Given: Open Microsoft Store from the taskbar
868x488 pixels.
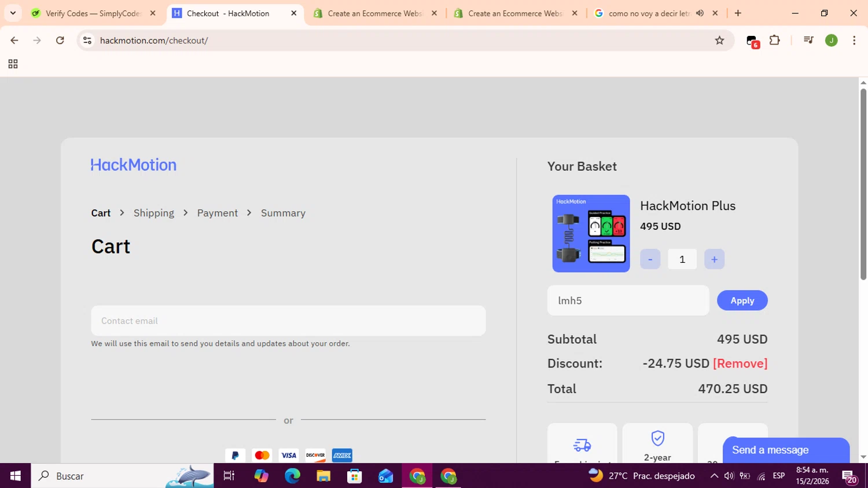Looking at the screenshot, I should (354, 476).
